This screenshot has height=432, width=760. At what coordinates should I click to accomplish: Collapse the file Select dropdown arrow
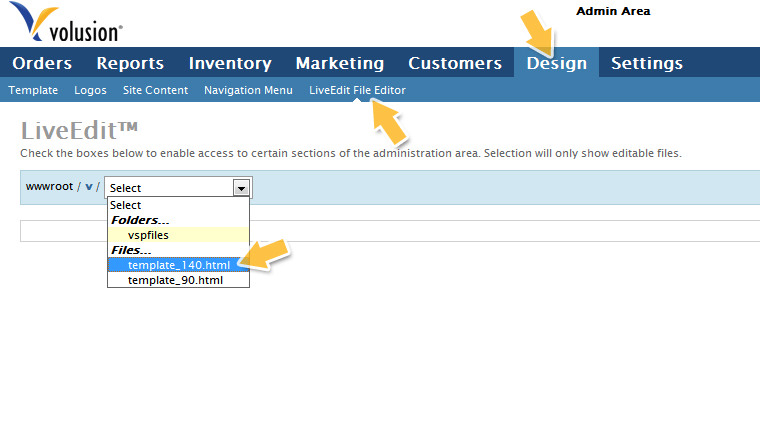pos(240,188)
